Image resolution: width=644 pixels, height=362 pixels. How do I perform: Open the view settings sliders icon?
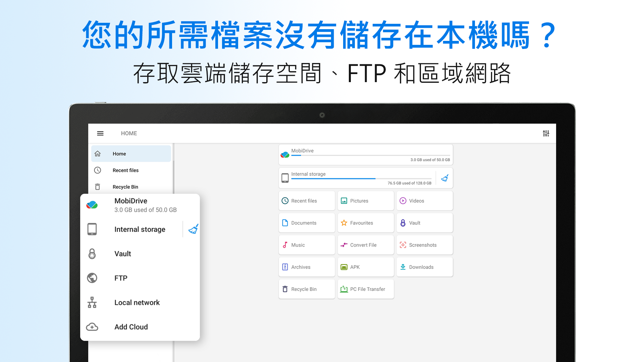546,133
